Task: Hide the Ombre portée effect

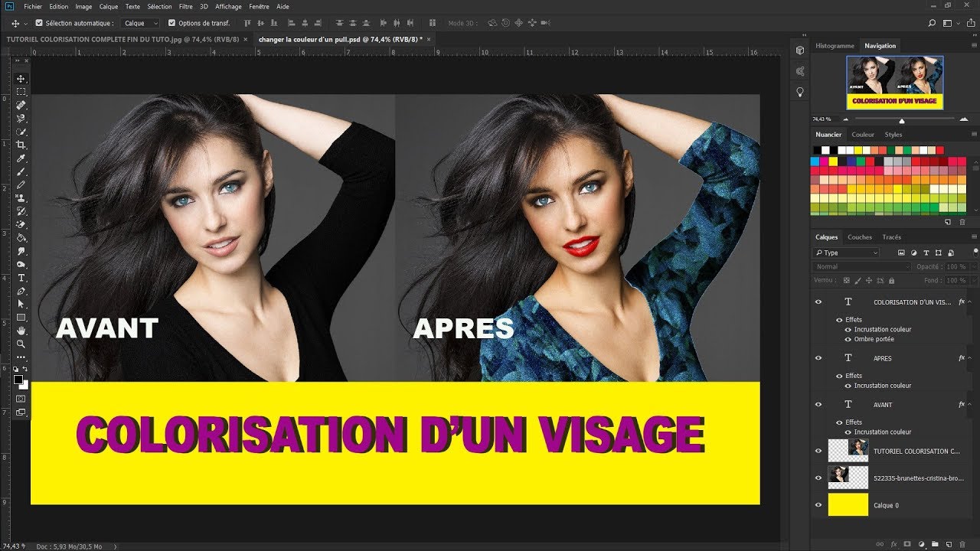Action: coord(848,339)
